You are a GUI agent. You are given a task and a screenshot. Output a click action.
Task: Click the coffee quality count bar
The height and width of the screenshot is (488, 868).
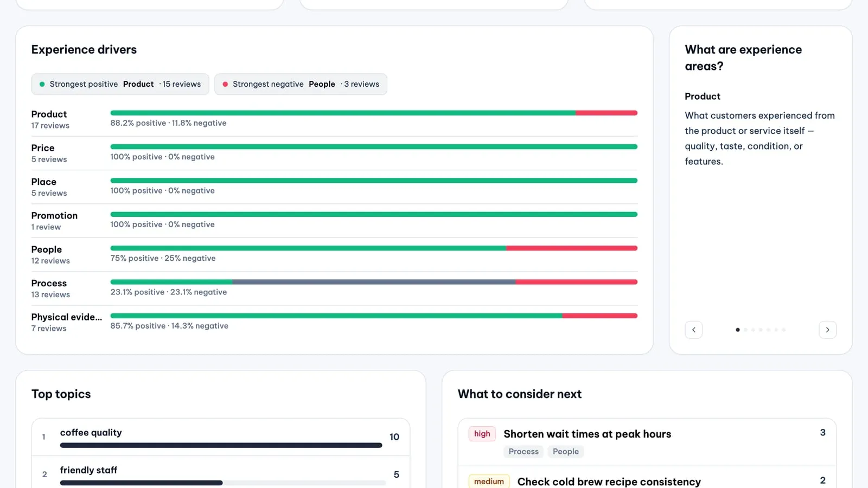tap(221, 445)
